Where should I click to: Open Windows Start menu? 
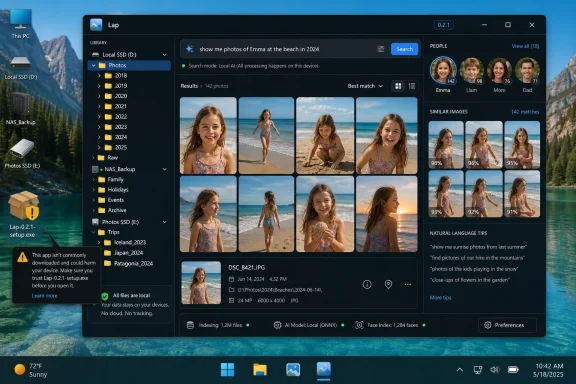tap(227, 369)
